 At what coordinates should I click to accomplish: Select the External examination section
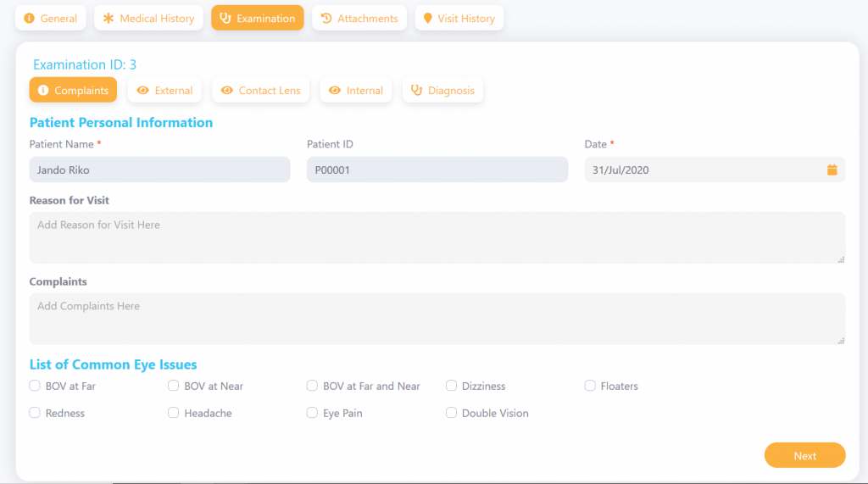pyautogui.click(x=164, y=90)
